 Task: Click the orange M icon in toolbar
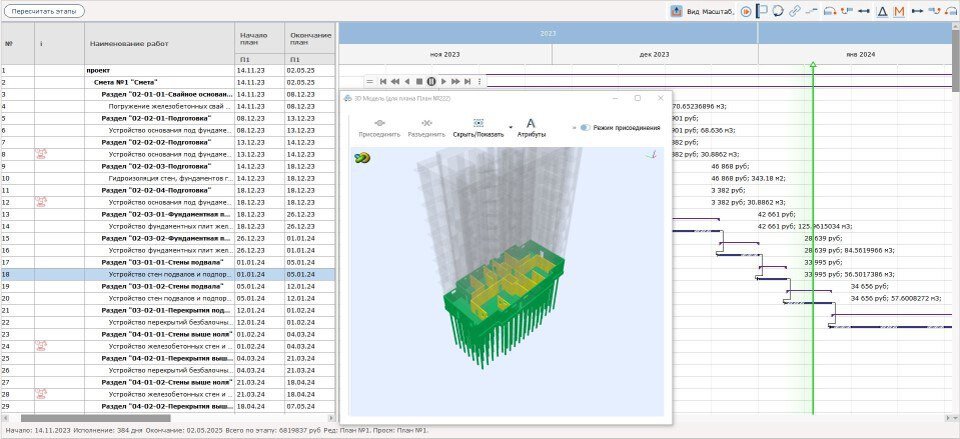pos(899,11)
